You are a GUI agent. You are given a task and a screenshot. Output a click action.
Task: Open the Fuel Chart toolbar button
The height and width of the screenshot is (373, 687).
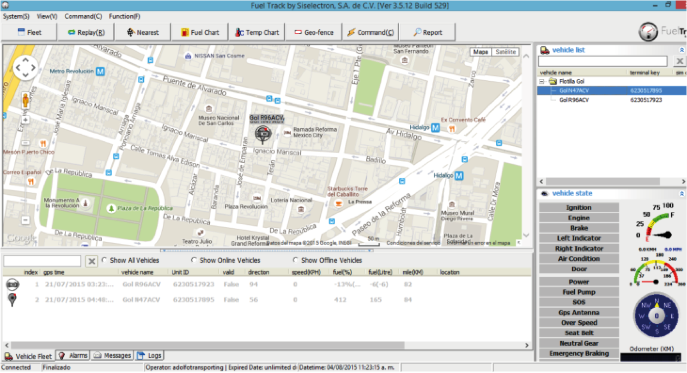point(200,32)
